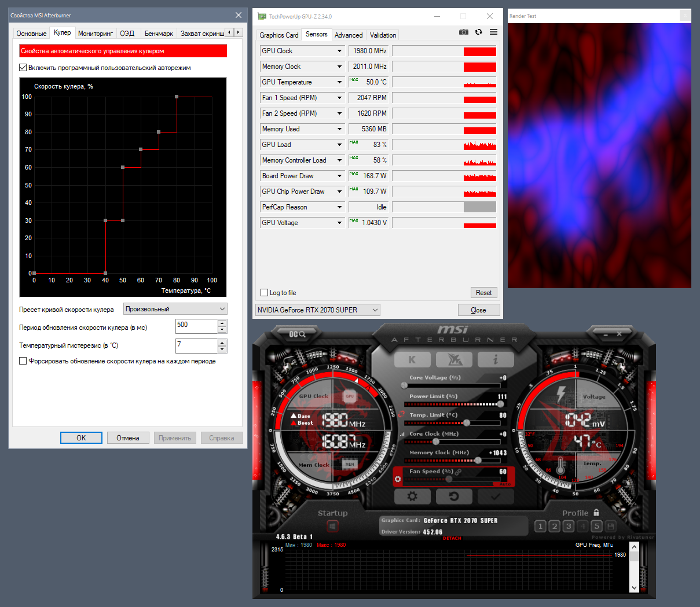Expand the GPU Temperature sensor dropdown
The width and height of the screenshot is (700, 607).
tap(339, 82)
